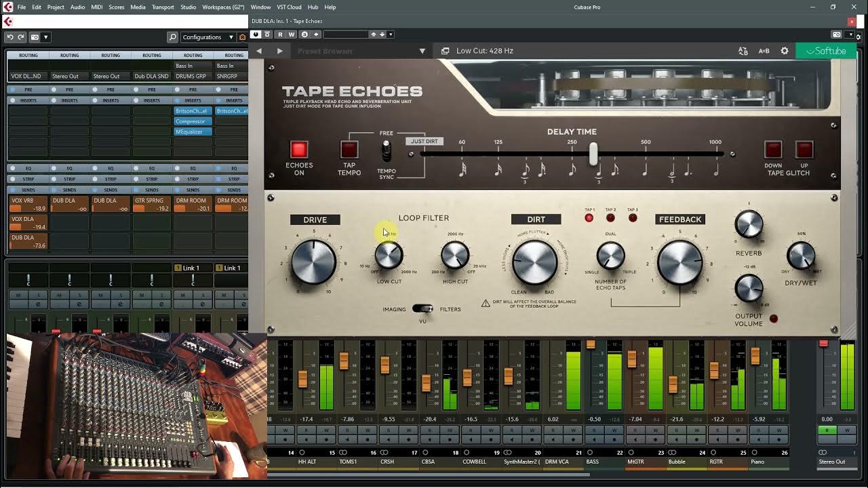Click the Tap Tempo button
The height and width of the screenshot is (488, 868).
coord(349,149)
